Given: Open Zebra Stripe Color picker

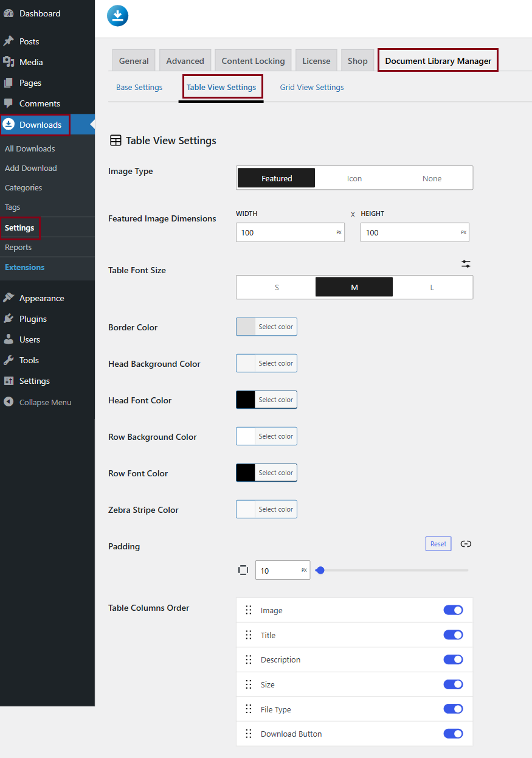Looking at the screenshot, I should click(266, 509).
